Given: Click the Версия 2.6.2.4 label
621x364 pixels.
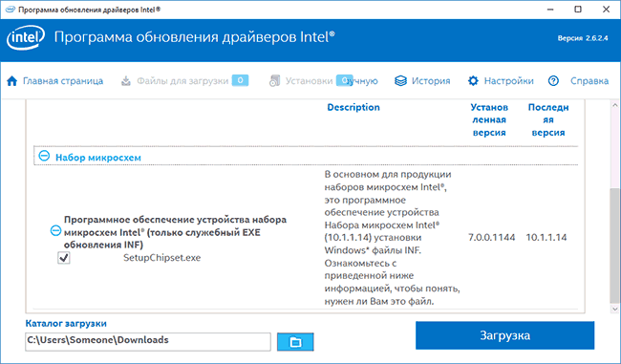Looking at the screenshot, I should [583, 38].
